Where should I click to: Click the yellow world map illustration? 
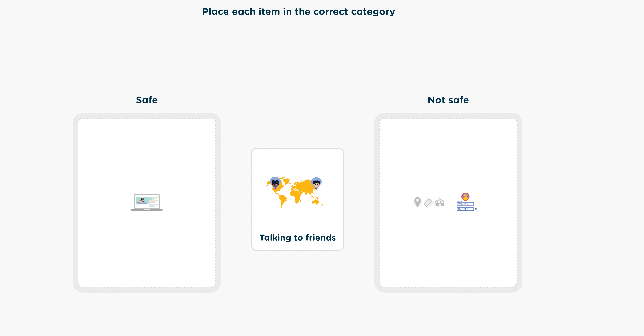[x=295, y=192]
